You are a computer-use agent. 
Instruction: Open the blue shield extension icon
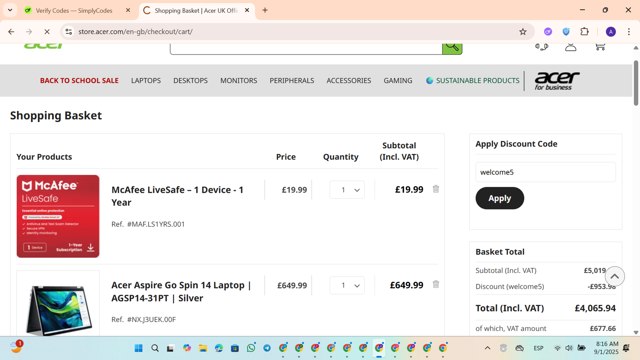point(566,32)
